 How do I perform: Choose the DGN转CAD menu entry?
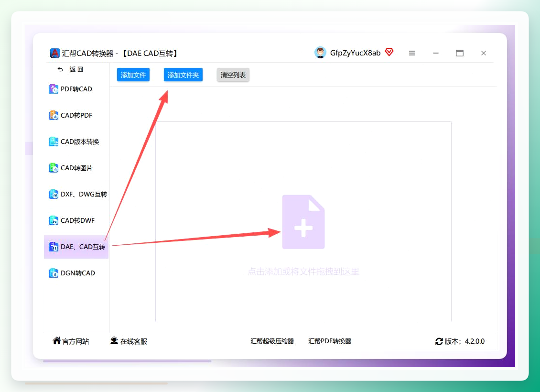[x=76, y=273]
